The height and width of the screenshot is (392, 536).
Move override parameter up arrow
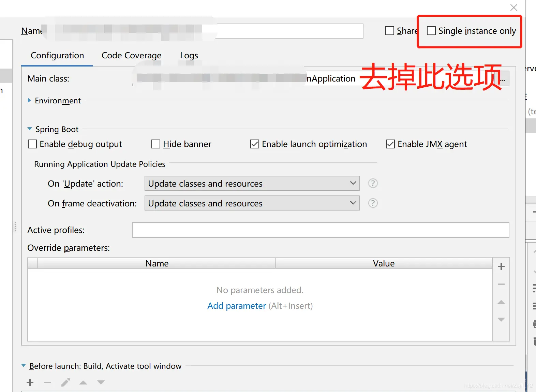501,302
